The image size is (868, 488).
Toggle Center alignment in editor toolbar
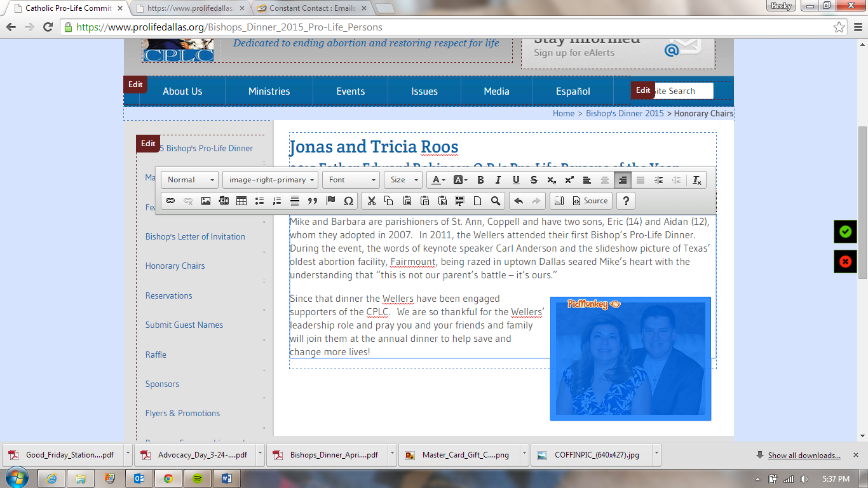(x=605, y=180)
